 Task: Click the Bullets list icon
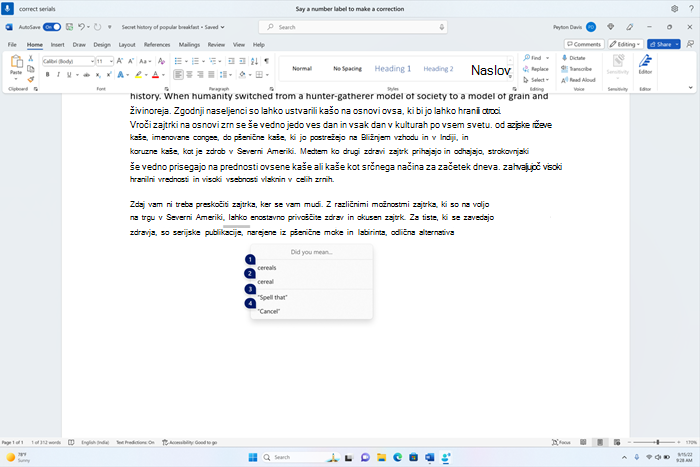[178, 61]
